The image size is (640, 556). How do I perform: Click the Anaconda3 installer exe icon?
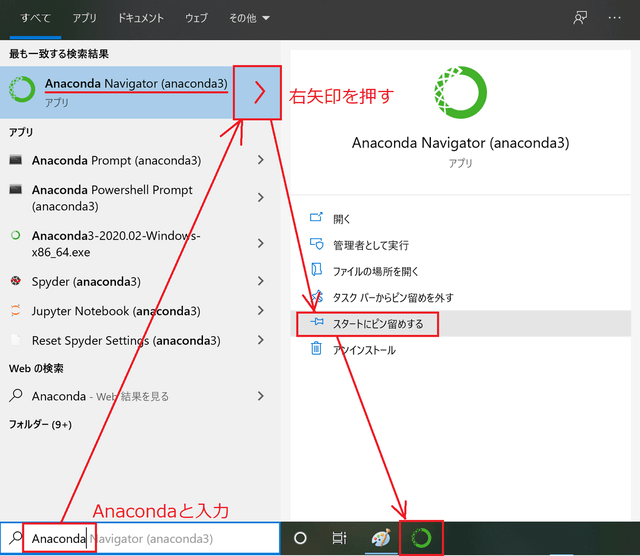pyautogui.click(x=16, y=235)
